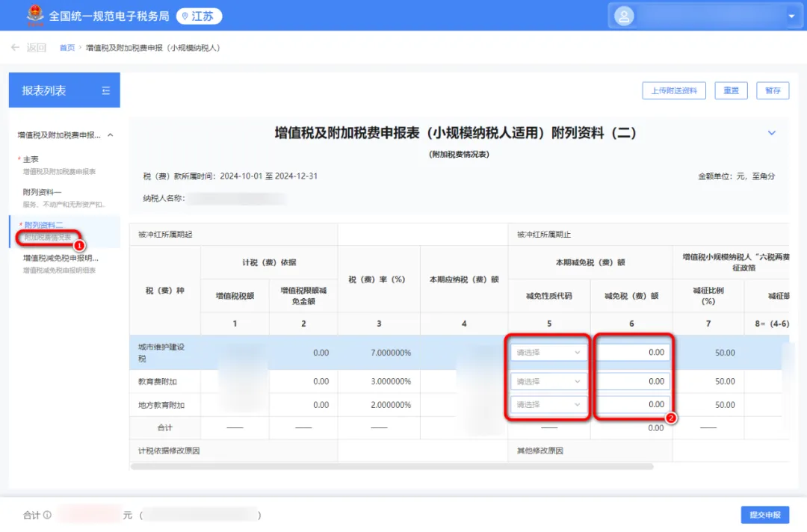Screen dimensions: 807x532
Task: Collapse the form header chevron icon
Action: pyautogui.click(x=772, y=133)
